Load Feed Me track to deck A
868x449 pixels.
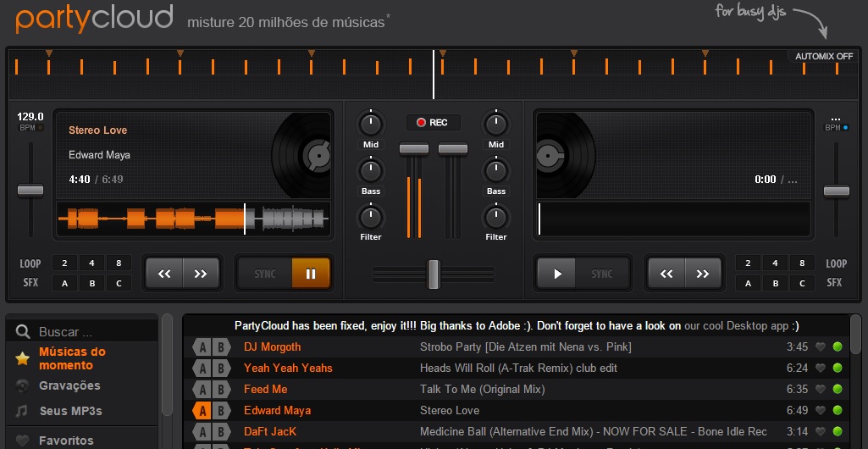coord(202,390)
